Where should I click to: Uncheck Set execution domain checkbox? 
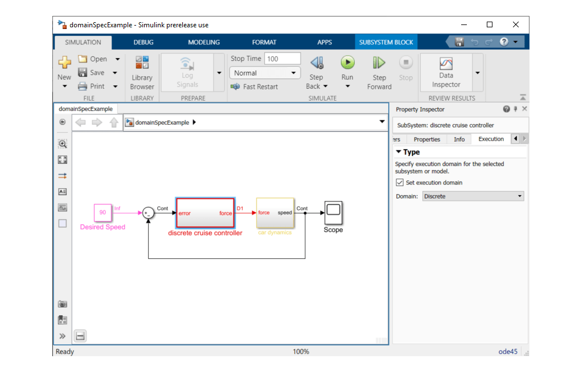pos(400,183)
